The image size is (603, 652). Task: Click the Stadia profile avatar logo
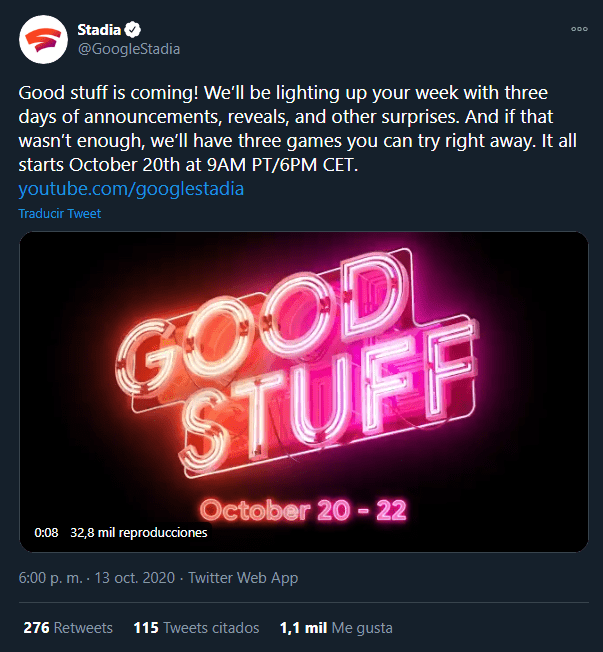click(x=43, y=40)
